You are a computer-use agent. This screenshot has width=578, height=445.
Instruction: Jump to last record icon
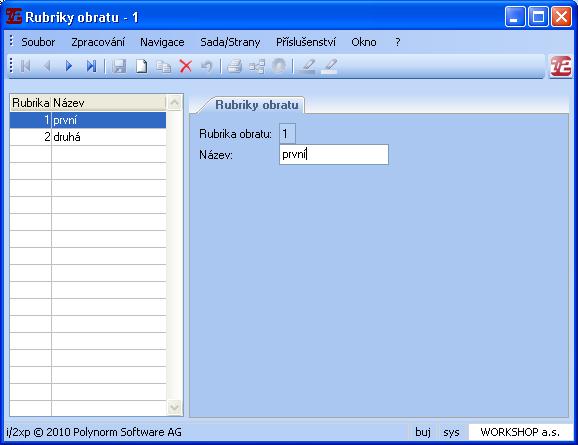point(91,66)
